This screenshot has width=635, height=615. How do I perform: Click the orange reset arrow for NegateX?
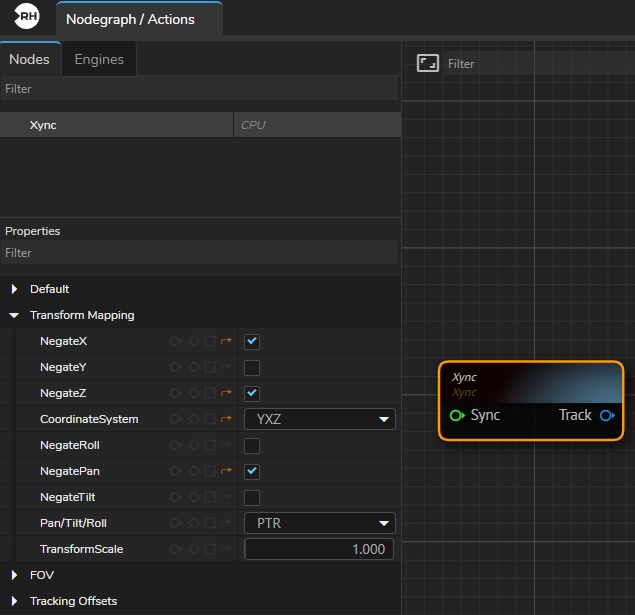click(226, 341)
